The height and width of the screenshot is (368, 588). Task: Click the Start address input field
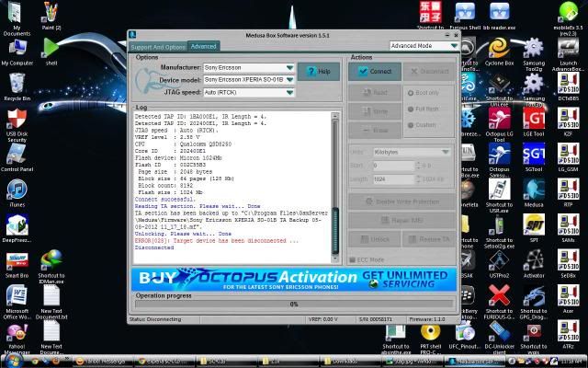click(394, 166)
